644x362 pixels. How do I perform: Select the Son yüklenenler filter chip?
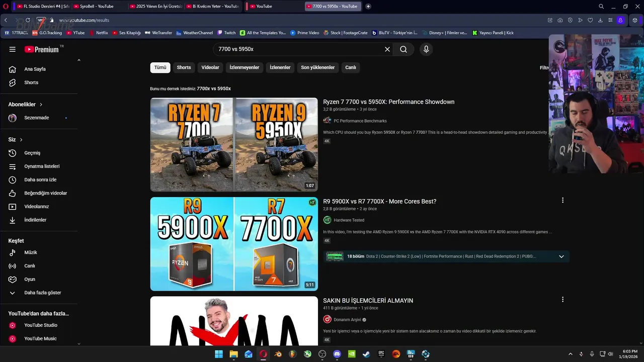click(x=318, y=67)
